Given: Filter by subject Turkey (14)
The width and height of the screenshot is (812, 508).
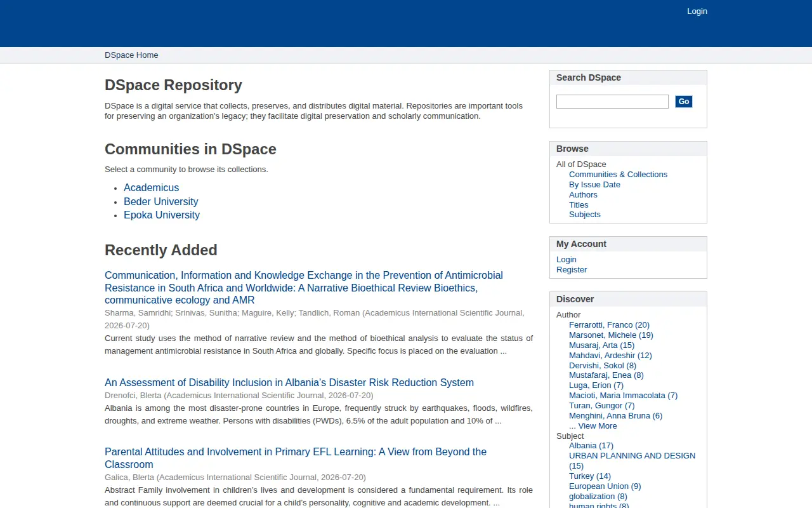Looking at the screenshot, I should tap(590, 476).
